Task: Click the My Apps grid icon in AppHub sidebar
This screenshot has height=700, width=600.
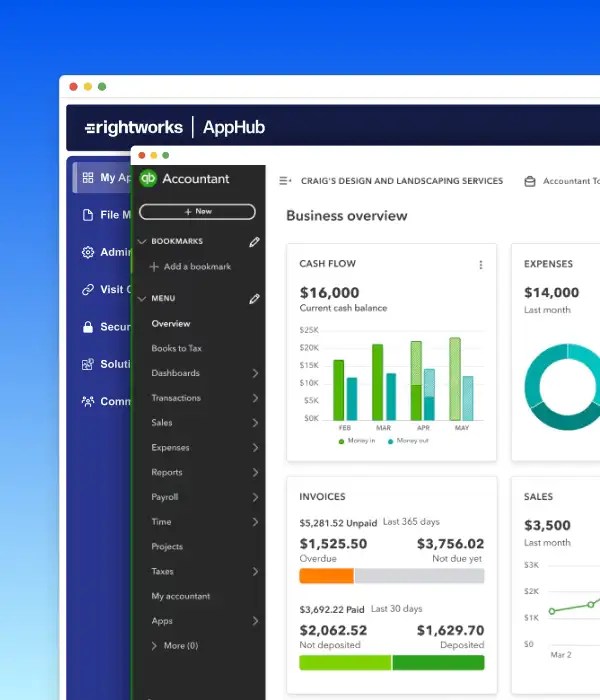Action: click(88, 178)
